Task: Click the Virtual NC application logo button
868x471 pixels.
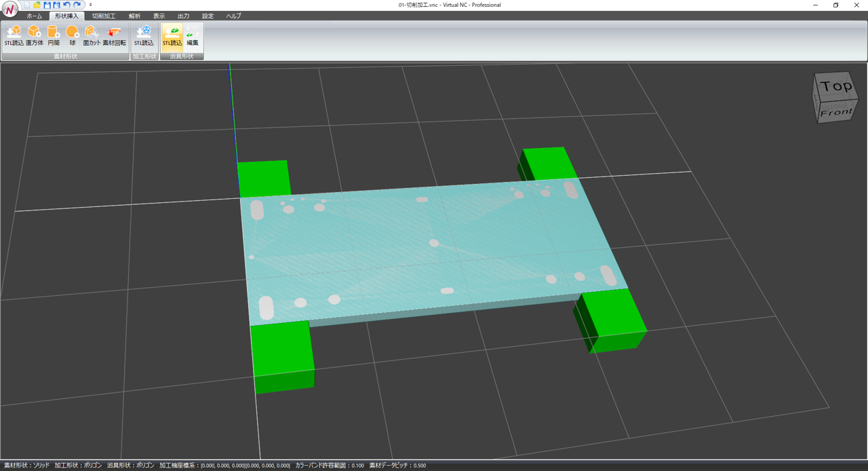Action: [9, 10]
